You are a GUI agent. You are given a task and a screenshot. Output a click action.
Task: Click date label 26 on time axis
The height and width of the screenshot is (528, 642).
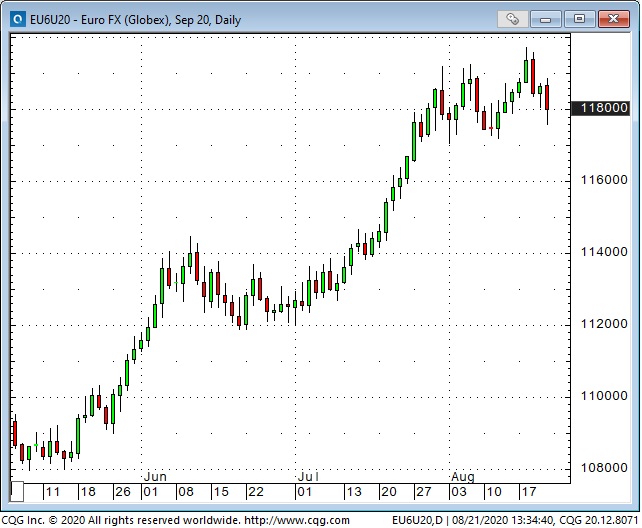tap(123, 492)
